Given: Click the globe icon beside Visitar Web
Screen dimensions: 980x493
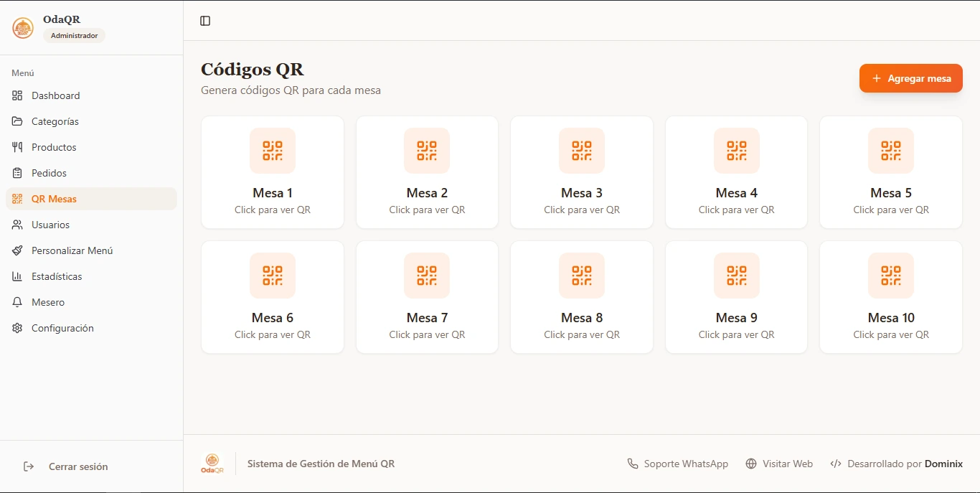Looking at the screenshot, I should 751,464.
